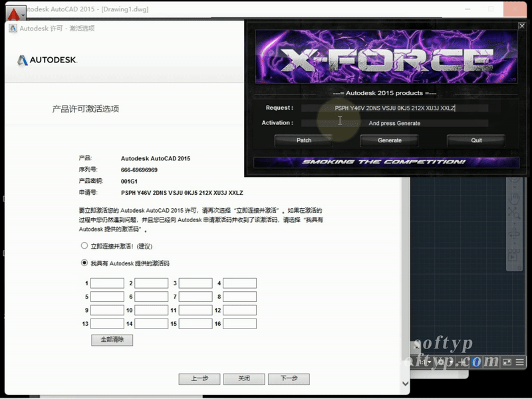Click Autodesk 许可 dialog title icon

point(13,28)
